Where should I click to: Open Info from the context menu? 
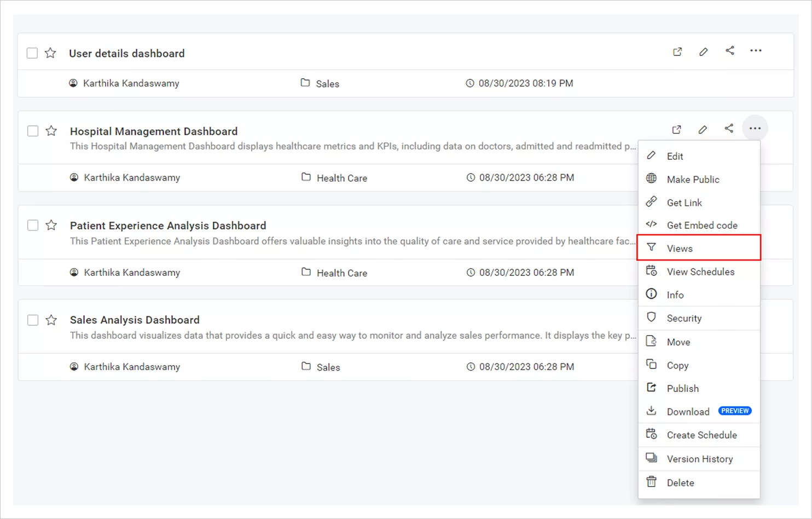(699, 295)
